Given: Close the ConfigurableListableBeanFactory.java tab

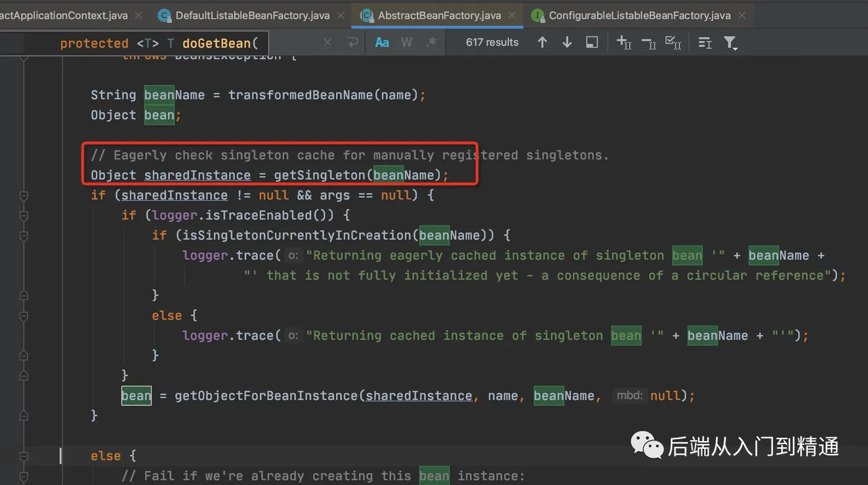Looking at the screenshot, I should (x=743, y=16).
